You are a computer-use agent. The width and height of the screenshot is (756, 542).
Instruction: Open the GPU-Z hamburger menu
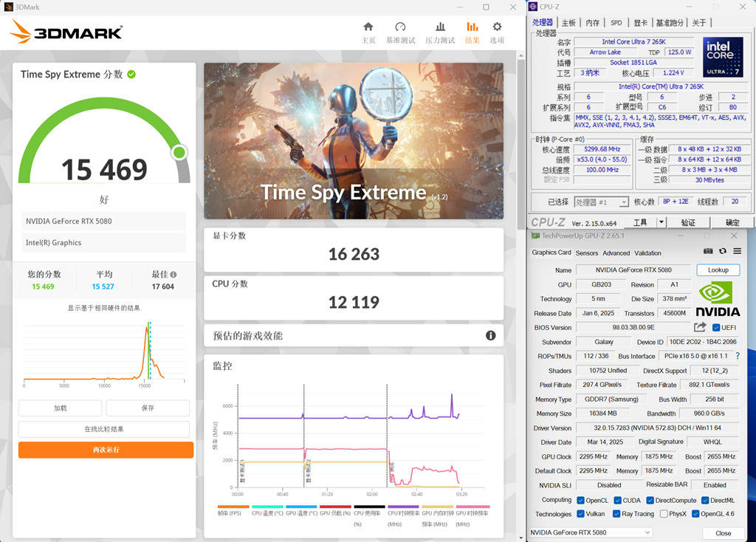coord(738,251)
